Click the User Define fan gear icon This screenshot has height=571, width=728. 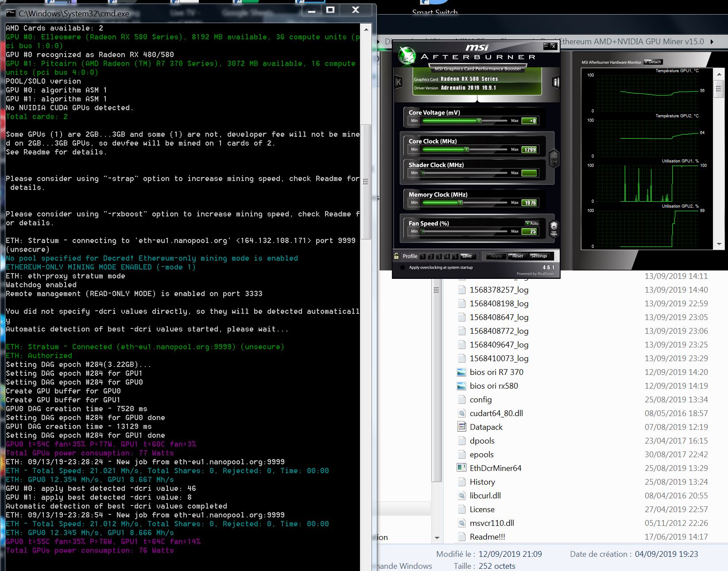[554, 229]
